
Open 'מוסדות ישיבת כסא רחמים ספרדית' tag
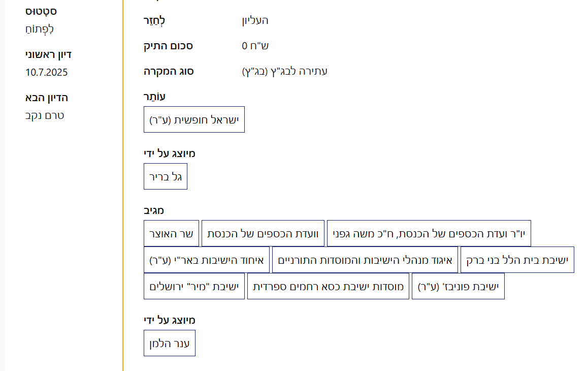tap(328, 286)
